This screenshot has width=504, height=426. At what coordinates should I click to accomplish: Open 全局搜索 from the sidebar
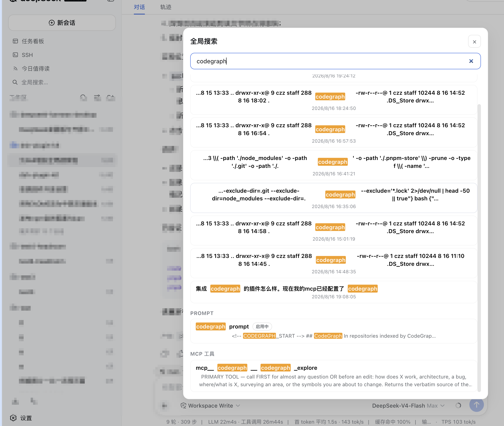coord(30,82)
